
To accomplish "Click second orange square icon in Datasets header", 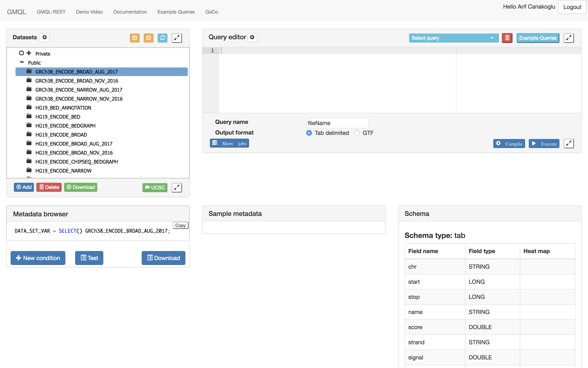I will (x=148, y=38).
